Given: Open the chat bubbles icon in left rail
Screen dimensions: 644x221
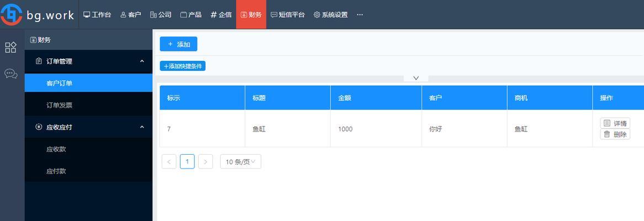Looking at the screenshot, I should click(10, 73).
